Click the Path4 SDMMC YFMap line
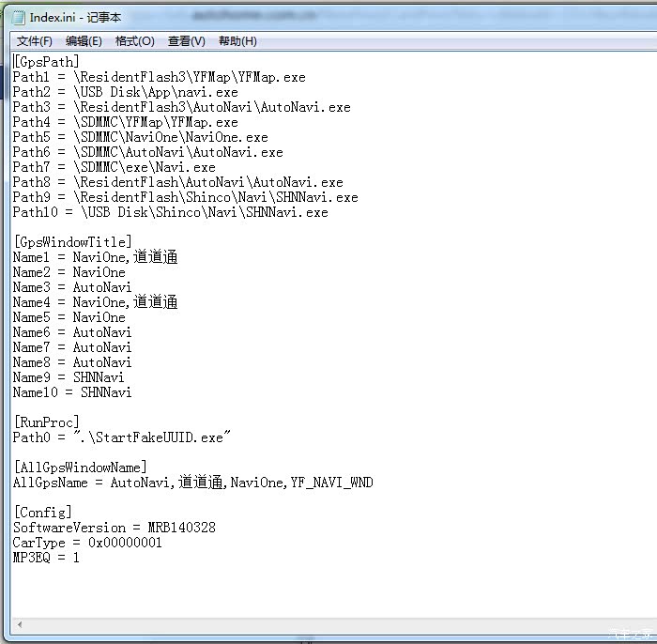The width and height of the screenshot is (657, 644). [x=125, y=122]
